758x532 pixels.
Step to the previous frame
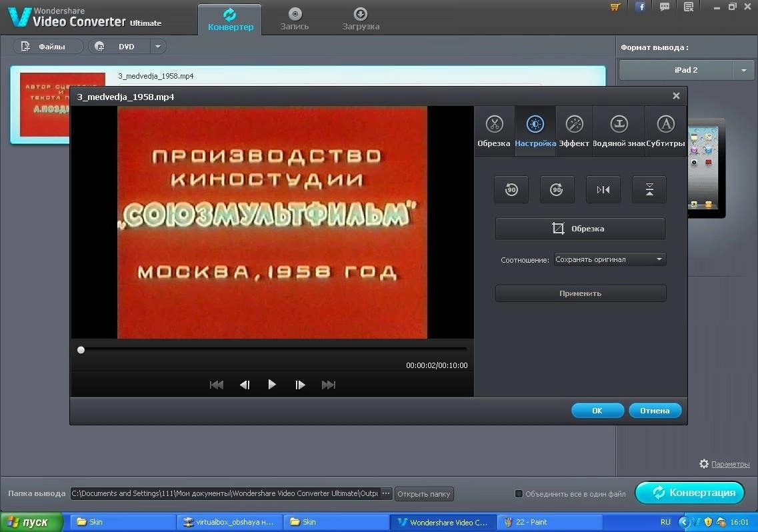tap(245, 385)
